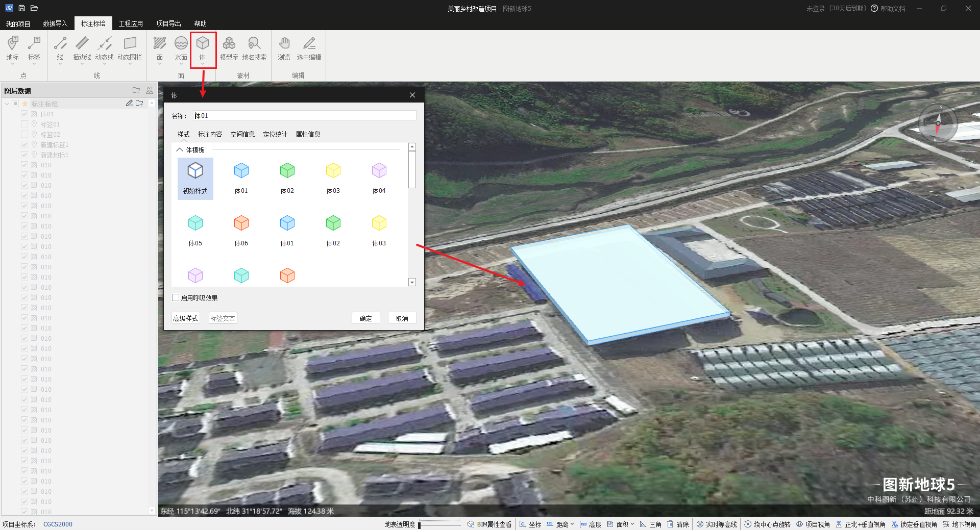
Task: Choose the 水面 water surface tool
Action: click(181, 48)
